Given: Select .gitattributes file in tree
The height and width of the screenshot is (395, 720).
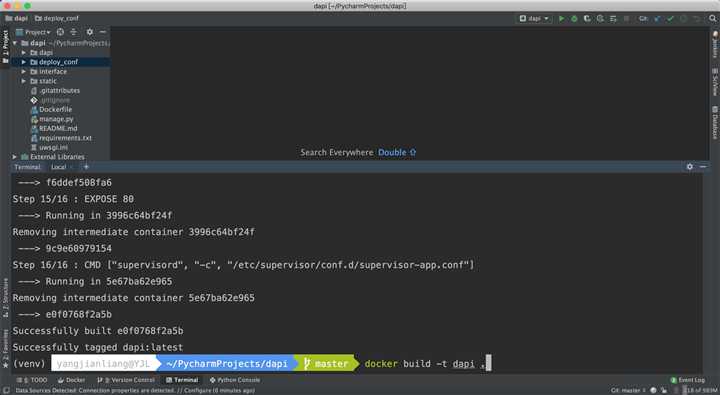Looking at the screenshot, I should click(x=55, y=90).
